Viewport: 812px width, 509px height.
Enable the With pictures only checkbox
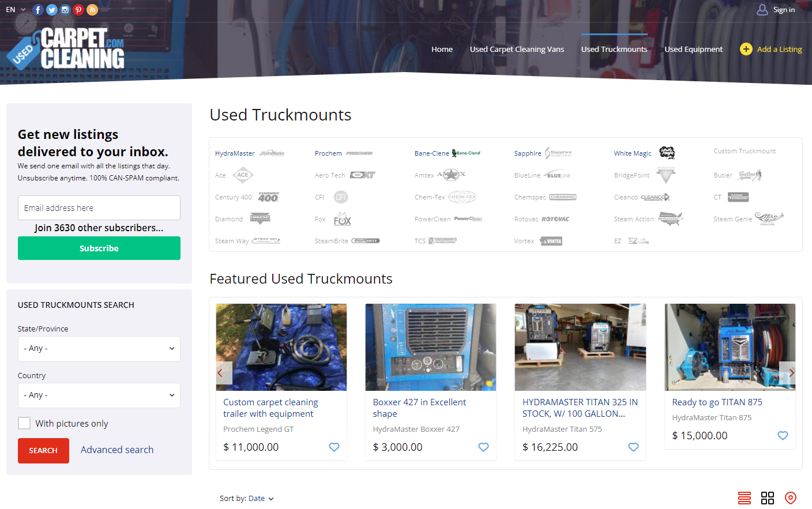coord(24,423)
